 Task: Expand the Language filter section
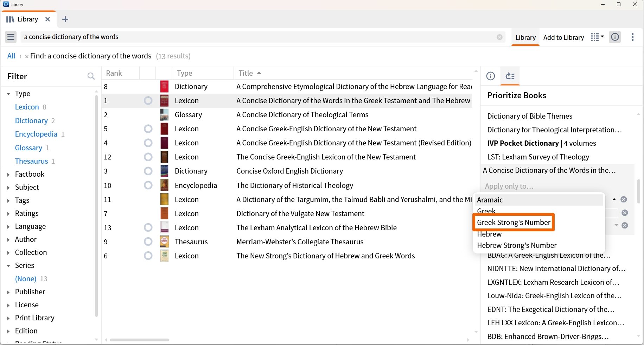[x=8, y=227]
